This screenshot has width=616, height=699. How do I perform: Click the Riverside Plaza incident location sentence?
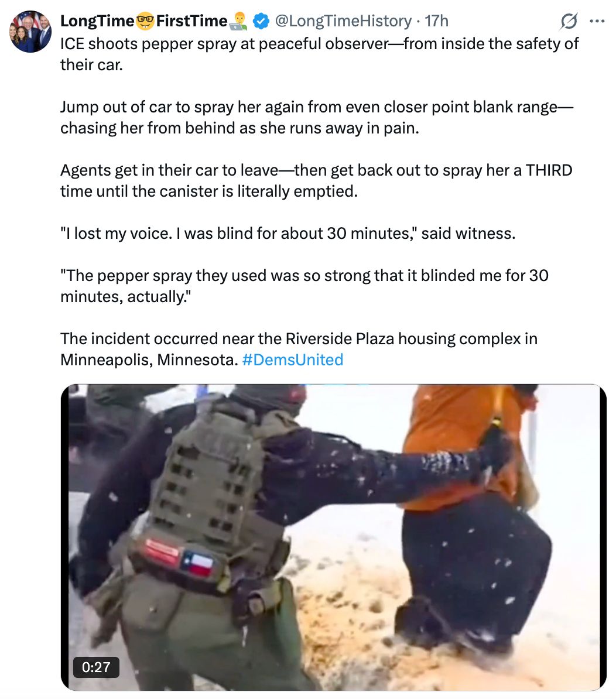point(299,349)
